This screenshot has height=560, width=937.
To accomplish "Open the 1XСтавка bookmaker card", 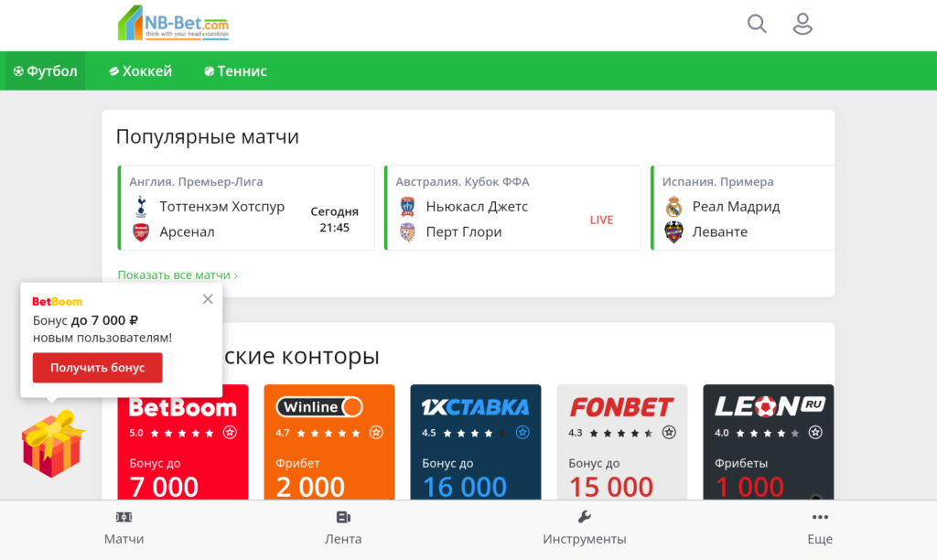I will click(x=476, y=442).
